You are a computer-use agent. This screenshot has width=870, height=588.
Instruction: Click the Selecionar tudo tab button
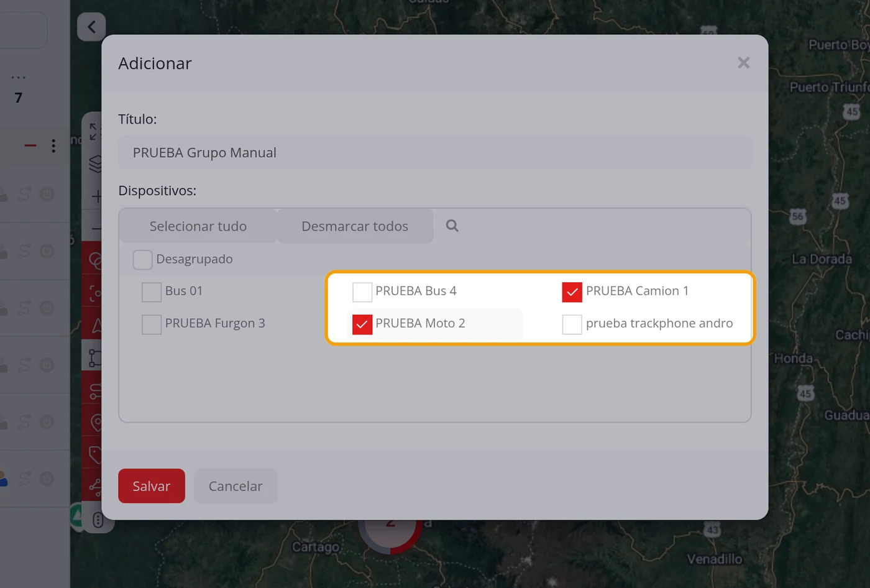198,226
